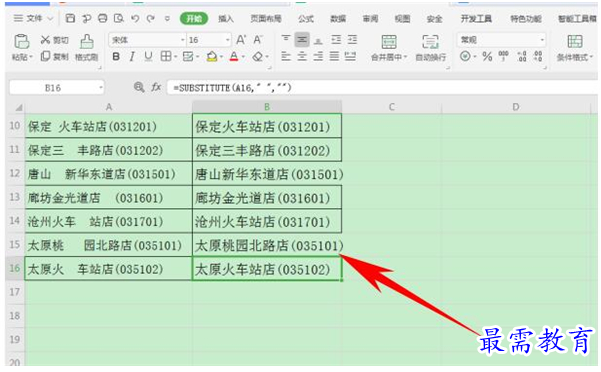Viewport: 601px width, 372px height.
Task: Open Print Preview from quick access toolbar
Action: click(x=119, y=18)
